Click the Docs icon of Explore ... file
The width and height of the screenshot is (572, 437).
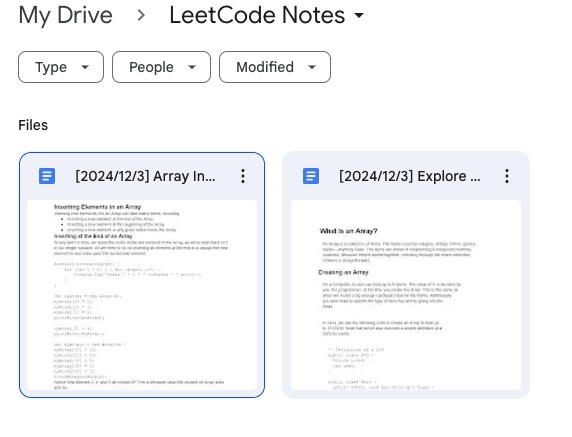point(311,176)
